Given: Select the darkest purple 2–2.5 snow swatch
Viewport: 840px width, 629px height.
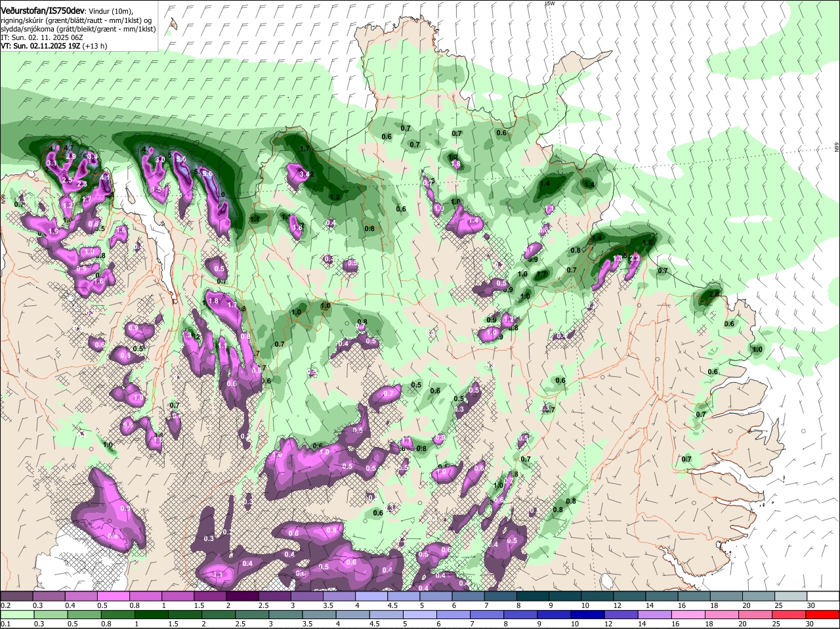Looking at the screenshot, I should click(x=242, y=596).
